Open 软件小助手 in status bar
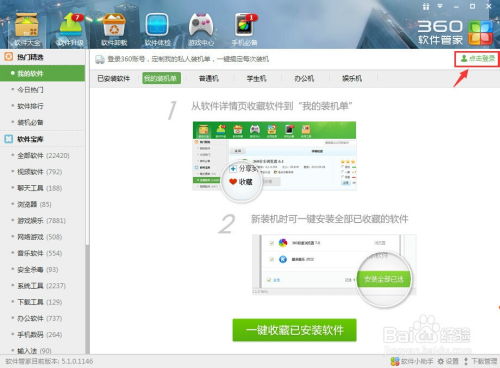The height and width of the screenshot is (368, 500). 412,361
